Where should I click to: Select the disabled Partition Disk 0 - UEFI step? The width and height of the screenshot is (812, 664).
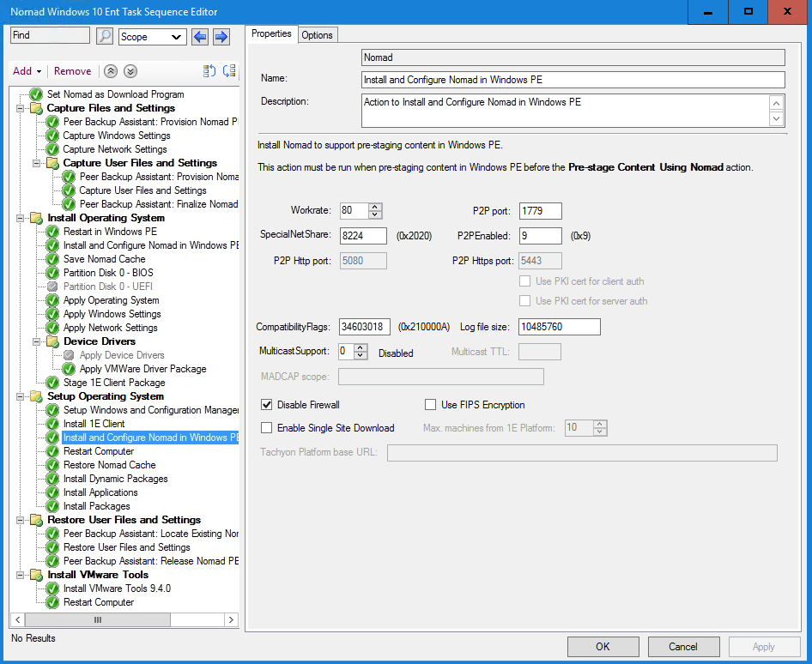pos(107,287)
